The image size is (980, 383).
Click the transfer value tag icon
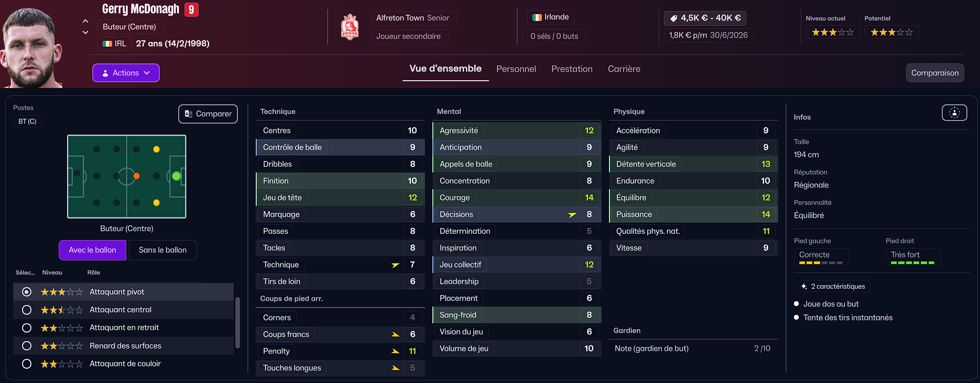tap(674, 18)
